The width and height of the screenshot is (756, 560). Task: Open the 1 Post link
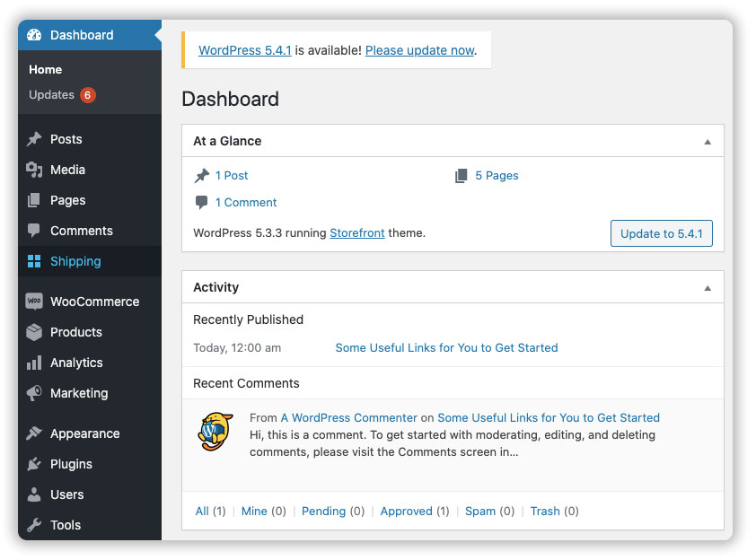(232, 175)
